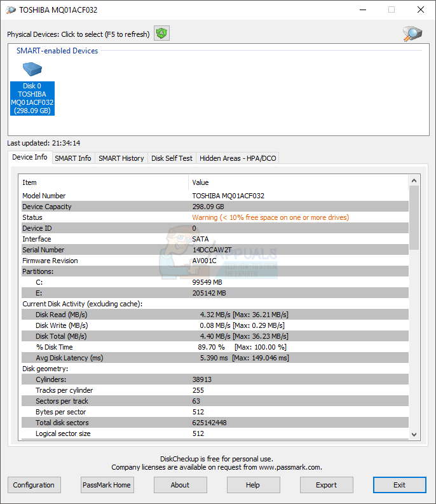Click the orange Warning status text
The height and width of the screenshot is (504, 436).
[270, 217]
